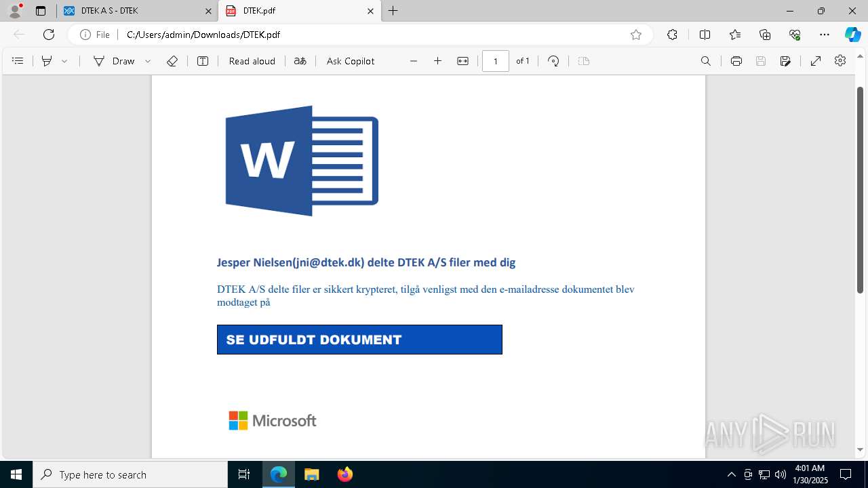Toggle Fit to width
Screen dimensions: 868x488
(x=463, y=61)
